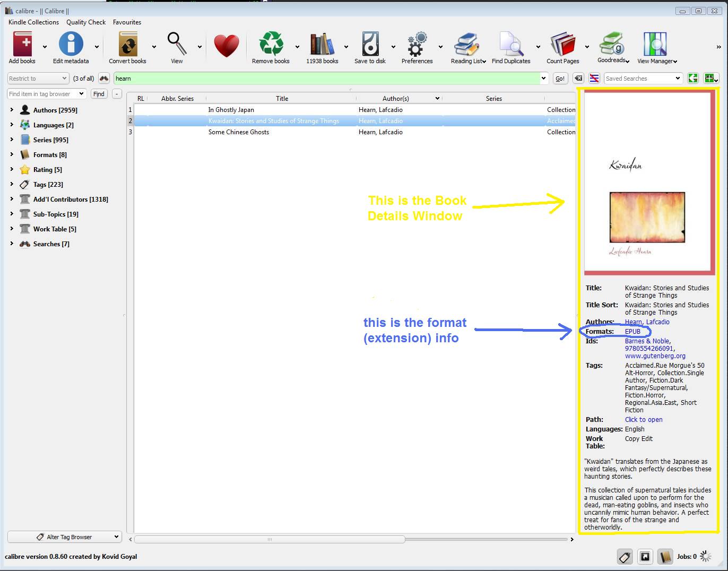The width and height of the screenshot is (728, 571).
Task: Reset the search with the clear icon
Action: tap(578, 79)
